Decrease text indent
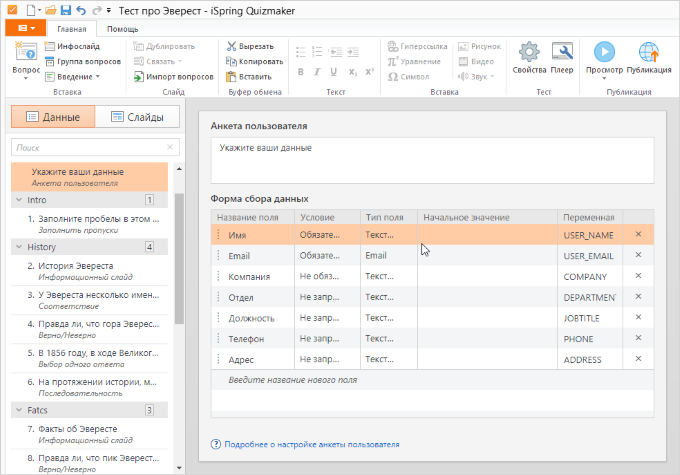 click(x=336, y=52)
